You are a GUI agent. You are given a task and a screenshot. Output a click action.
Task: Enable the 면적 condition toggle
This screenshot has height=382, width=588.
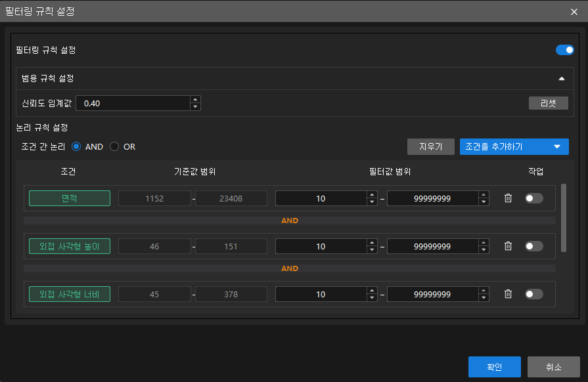[534, 198]
